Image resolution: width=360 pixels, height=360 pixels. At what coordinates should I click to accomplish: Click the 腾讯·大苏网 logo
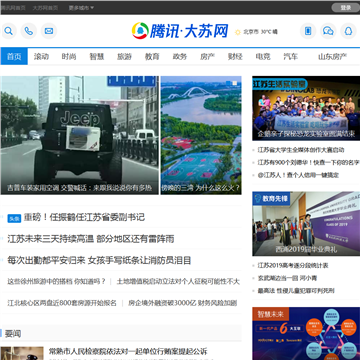pyautogui.click(x=180, y=31)
